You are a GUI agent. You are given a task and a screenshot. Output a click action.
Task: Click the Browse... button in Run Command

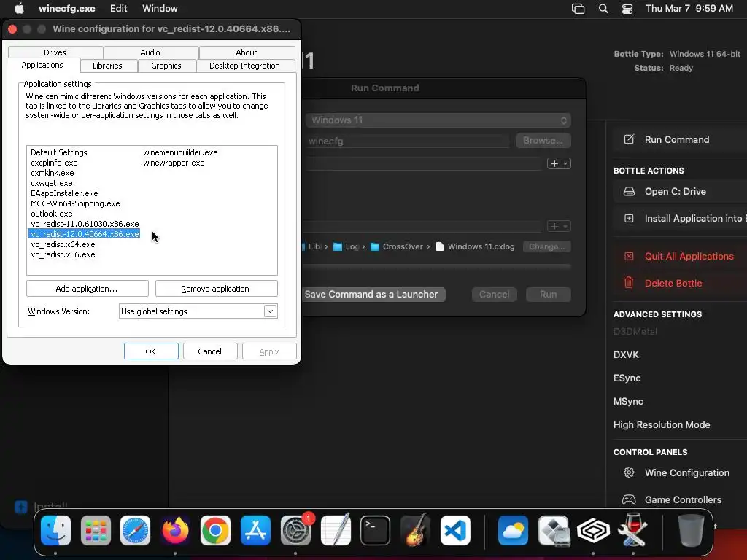543,141
